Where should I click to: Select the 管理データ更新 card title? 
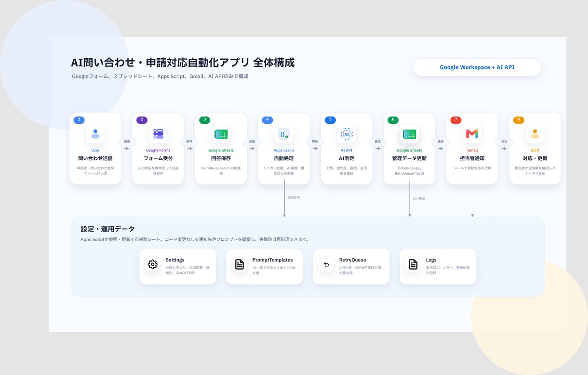(x=409, y=158)
